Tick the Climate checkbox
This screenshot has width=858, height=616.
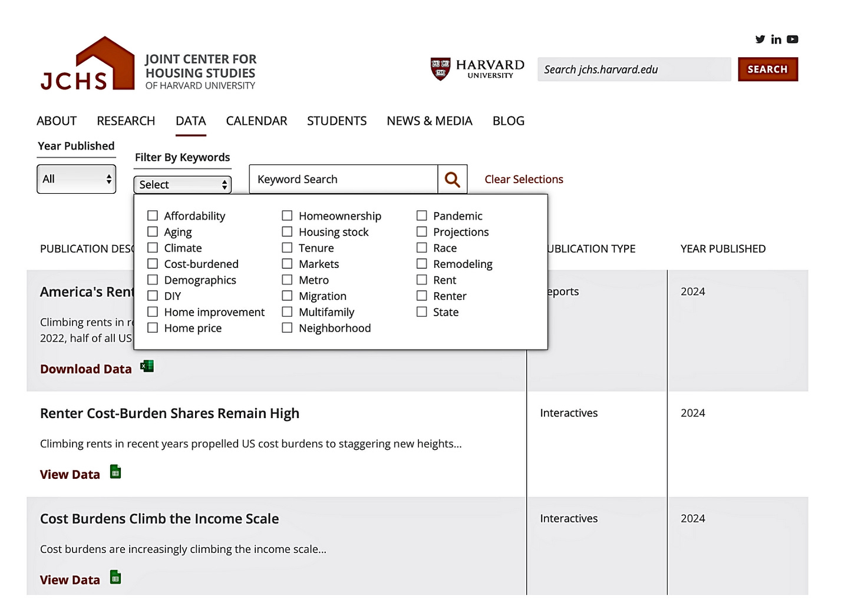click(153, 247)
